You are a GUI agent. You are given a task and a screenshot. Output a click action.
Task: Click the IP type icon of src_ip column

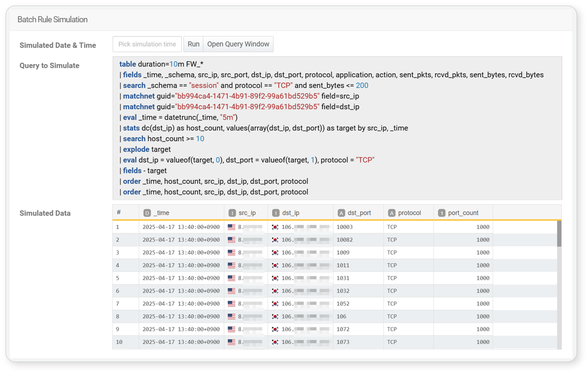[x=232, y=213]
